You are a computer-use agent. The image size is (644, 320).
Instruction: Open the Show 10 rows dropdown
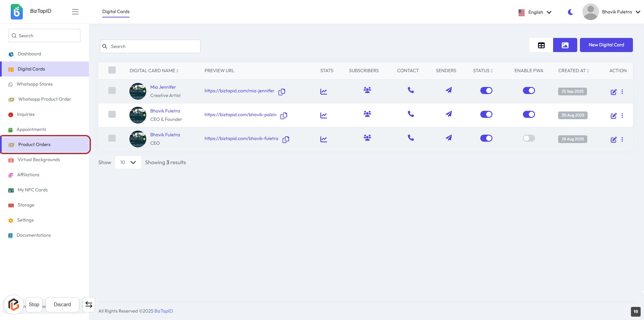click(x=128, y=163)
